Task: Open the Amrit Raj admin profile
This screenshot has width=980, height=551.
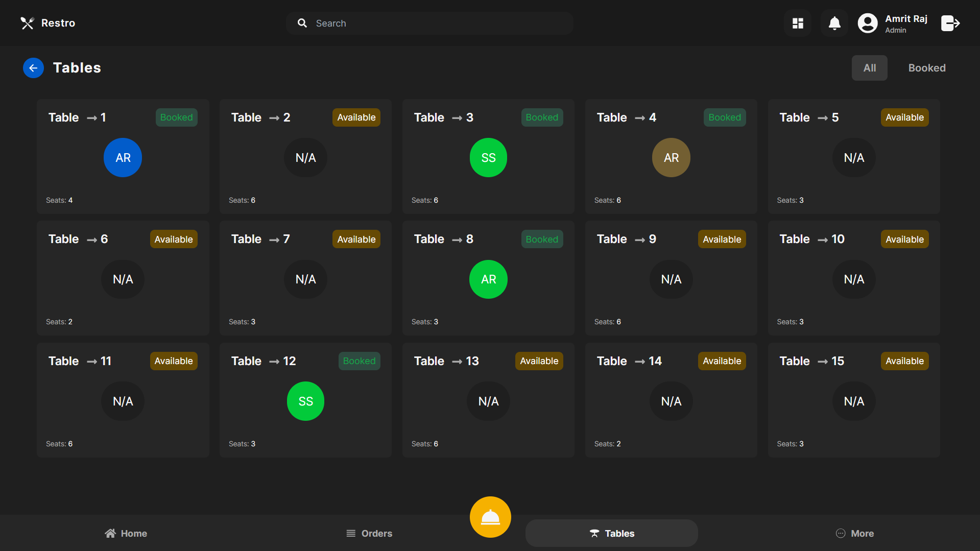Action: tap(892, 23)
